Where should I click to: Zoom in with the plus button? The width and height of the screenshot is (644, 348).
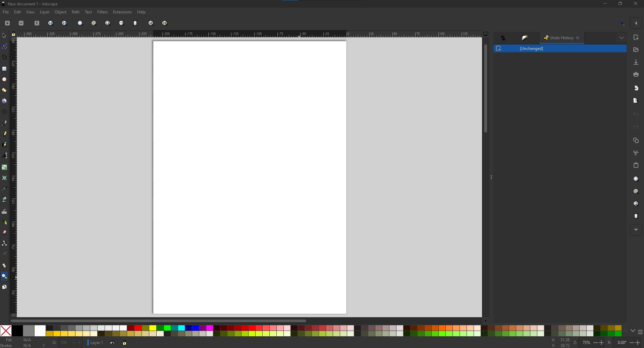pyautogui.click(x=7, y=23)
